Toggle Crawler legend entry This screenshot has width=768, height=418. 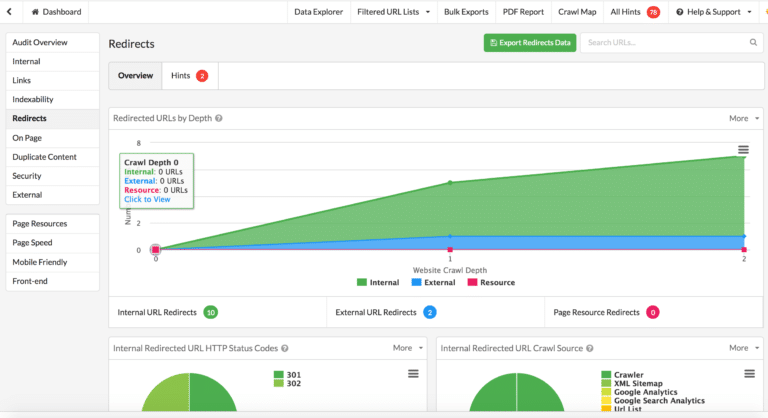[x=623, y=375]
